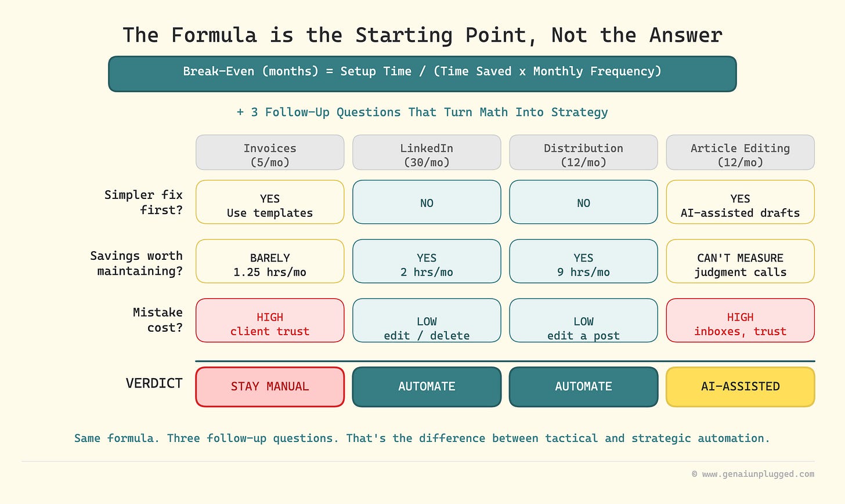Screen dimensions: 845x504
Task: Open the www.genaiunplugged.com link
Action: click(758, 474)
